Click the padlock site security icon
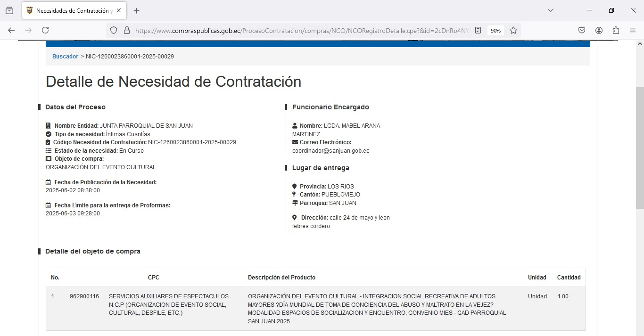The height and width of the screenshot is (336, 644). pyautogui.click(x=126, y=30)
